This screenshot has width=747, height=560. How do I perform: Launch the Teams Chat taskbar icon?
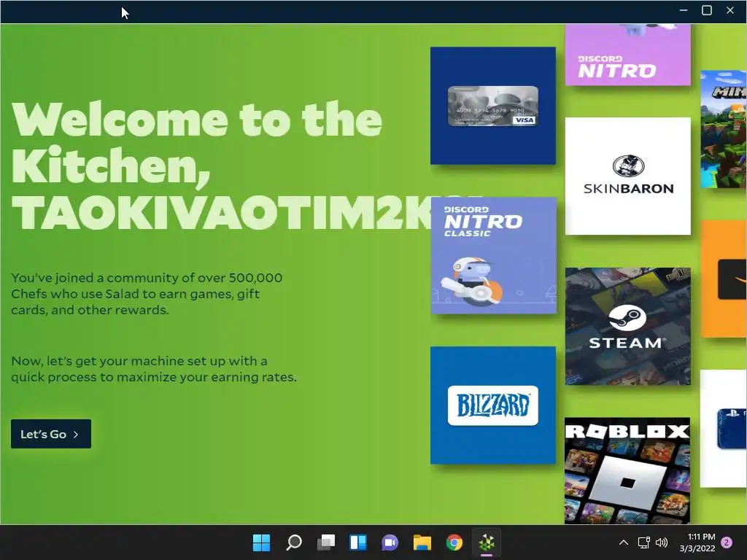390,542
